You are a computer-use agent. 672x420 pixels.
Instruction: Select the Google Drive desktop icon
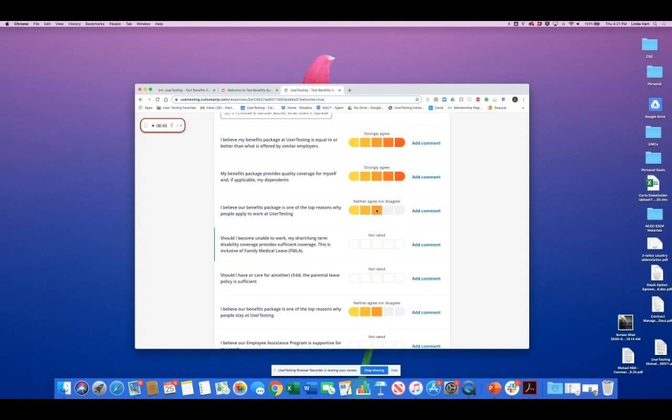point(655,108)
